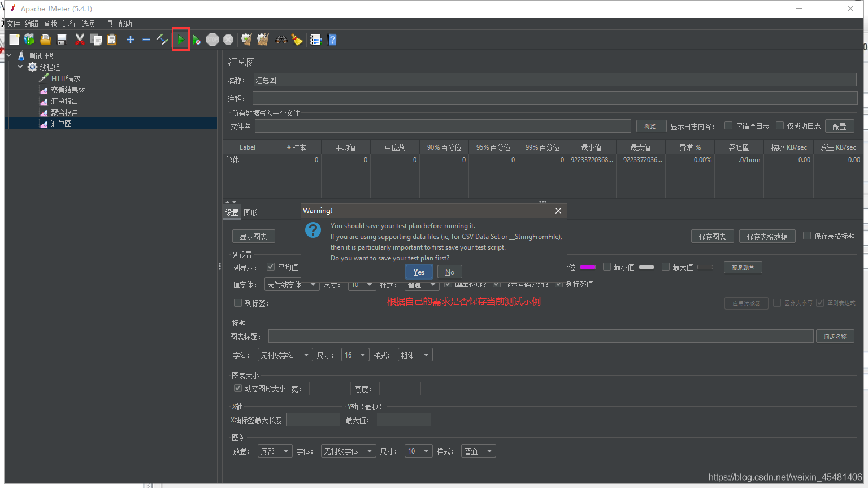Clear results with the broom icon
Image resolution: width=868 pixels, height=488 pixels.
[246, 40]
